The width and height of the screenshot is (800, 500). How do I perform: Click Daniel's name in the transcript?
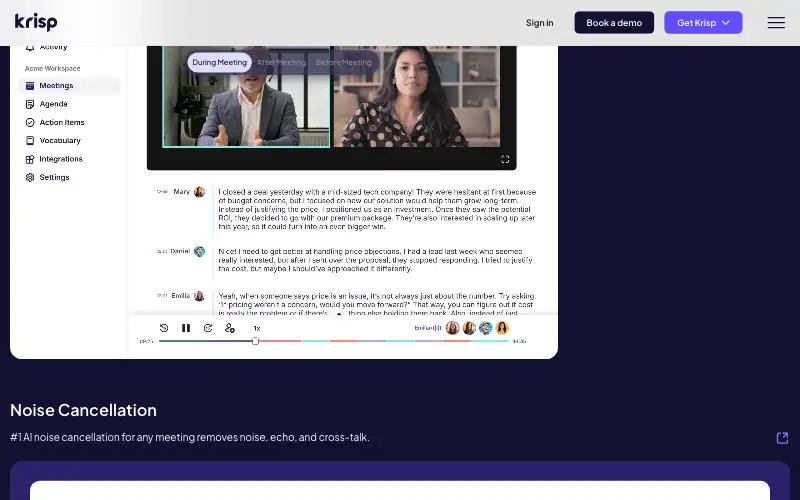(180, 251)
